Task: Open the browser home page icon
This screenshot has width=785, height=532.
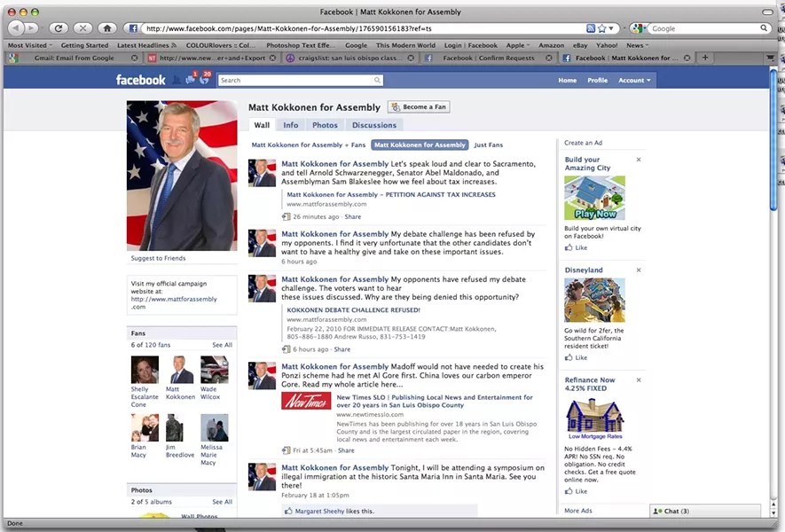Action: tap(107, 28)
